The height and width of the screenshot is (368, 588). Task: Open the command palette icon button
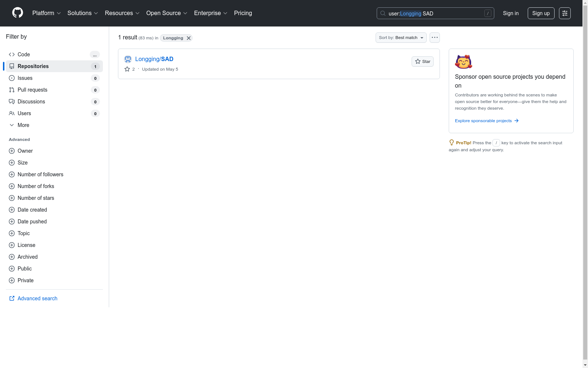(x=565, y=13)
